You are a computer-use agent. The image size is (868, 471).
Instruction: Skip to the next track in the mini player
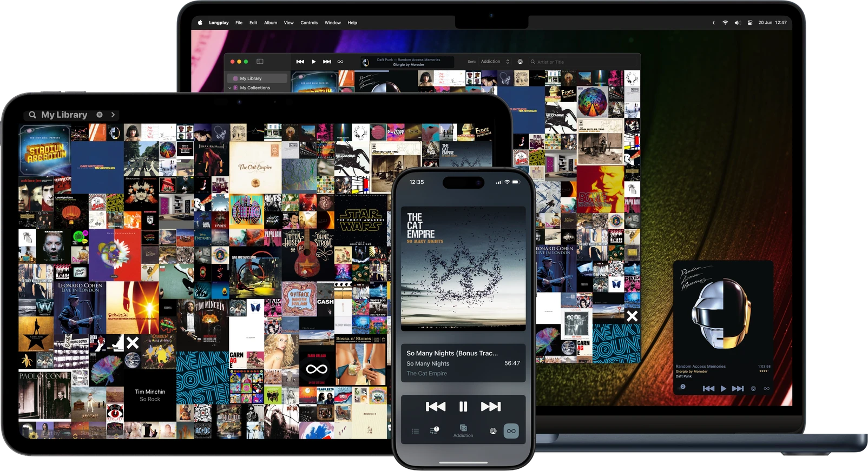pos(738,388)
